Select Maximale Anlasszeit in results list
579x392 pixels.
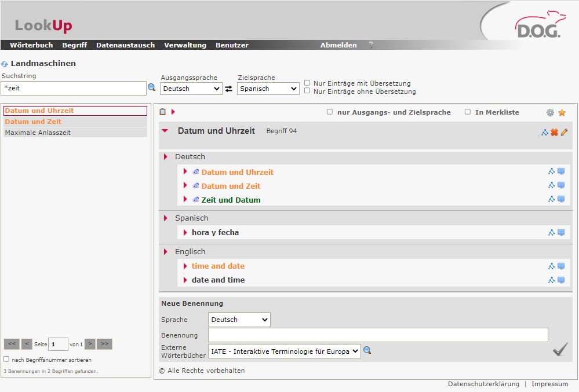click(x=38, y=133)
